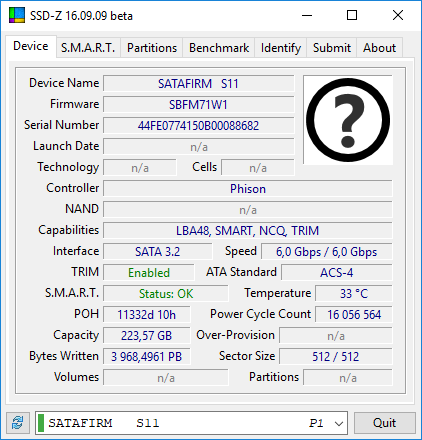Click the dropdown chevron next to P1

pos(339,423)
